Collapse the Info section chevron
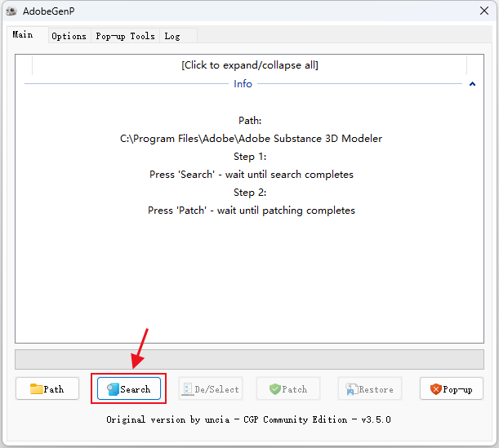 (x=472, y=84)
